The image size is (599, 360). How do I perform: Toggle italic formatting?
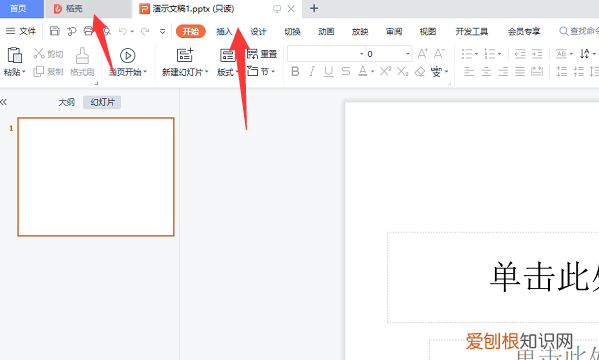(312, 71)
